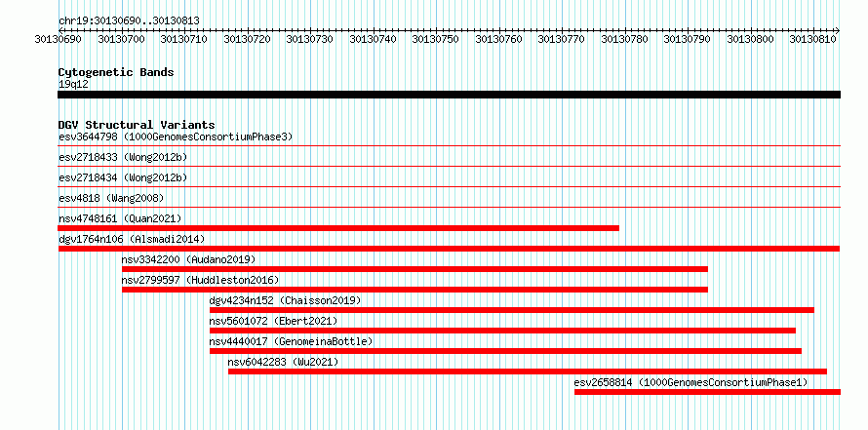Screen dimensions: 868x430
Task: Select the esv4818 (Wang2008) variant label
Action: 111,198
